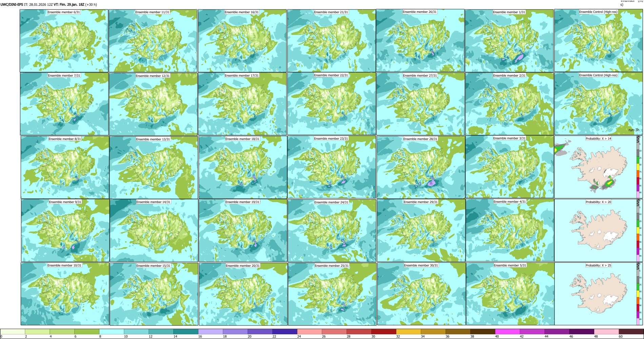Viewport: 644px width, 339px height.
Task: Click the Ensemble member 14/31 map
Action: pyautogui.click(x=154, y=230)
